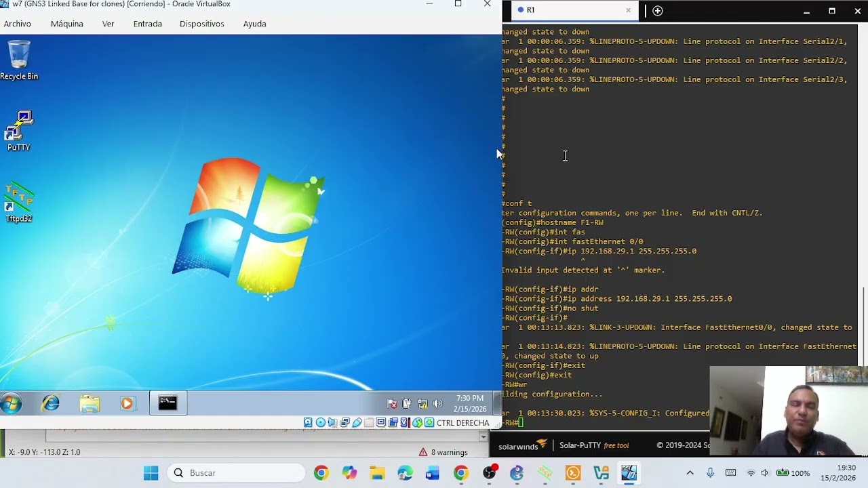Open the orange Solar-PuTTY taskbar icon

(573, 472)
